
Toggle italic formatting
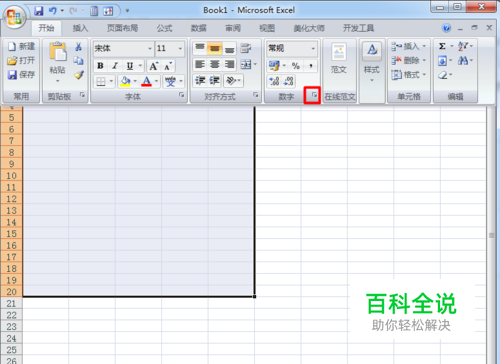pyautogui.click(x=115, y=66)
